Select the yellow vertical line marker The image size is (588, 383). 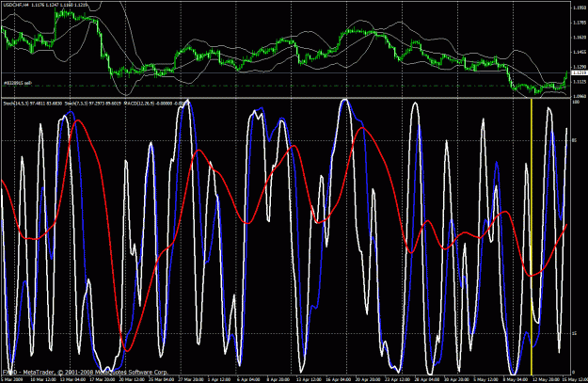[x=532, y=236]
